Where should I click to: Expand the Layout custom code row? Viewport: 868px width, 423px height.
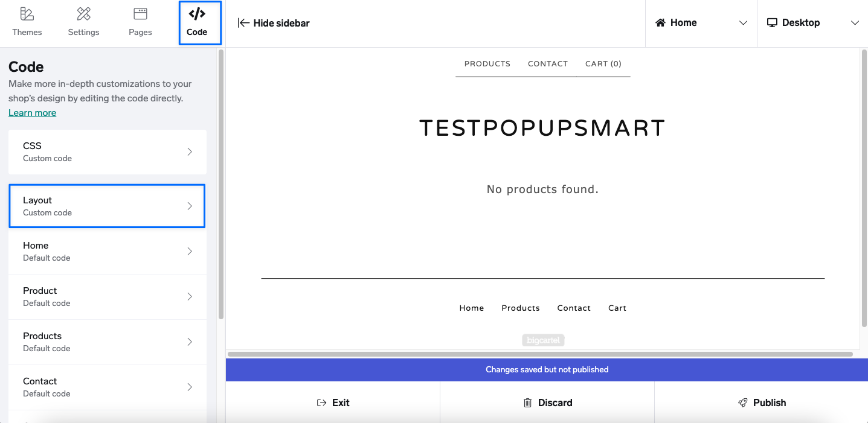click(x=107, y=206)
